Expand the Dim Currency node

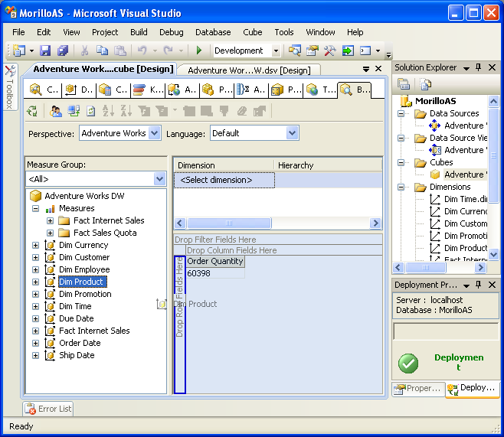pos(36,245)
